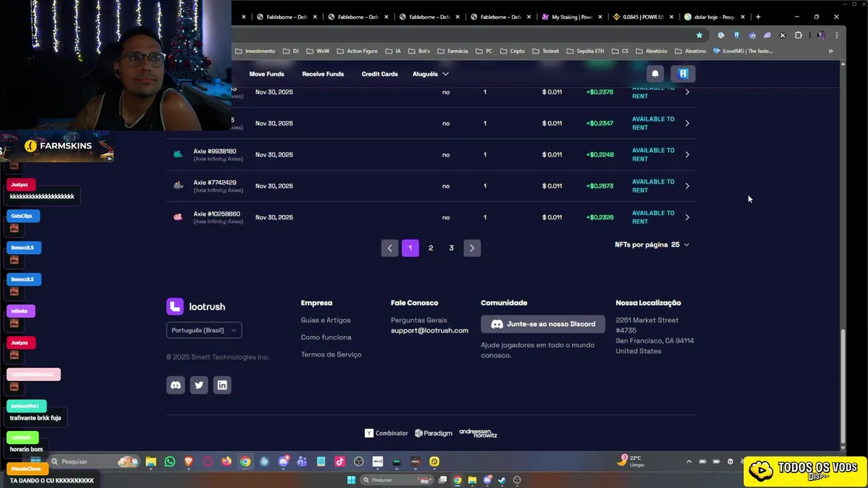868x488 pixels.
Task: Open the Sepólia ETH bookmarks folder
Action: [585, 51]
